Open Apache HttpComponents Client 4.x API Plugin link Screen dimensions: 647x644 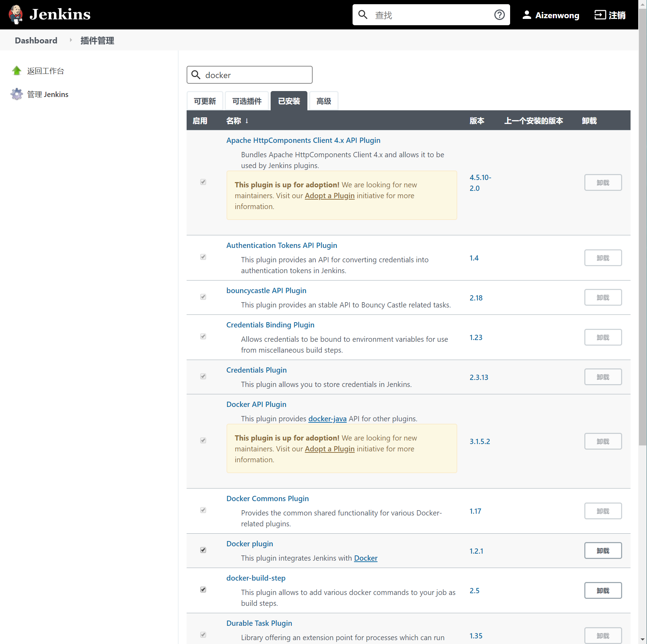[x=303, y=140]
